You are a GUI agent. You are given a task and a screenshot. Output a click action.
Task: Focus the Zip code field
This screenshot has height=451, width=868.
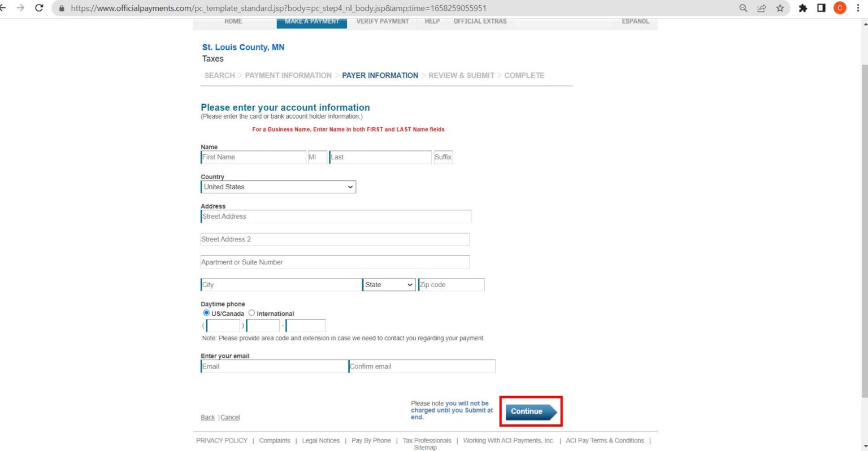tap(451, 285)
